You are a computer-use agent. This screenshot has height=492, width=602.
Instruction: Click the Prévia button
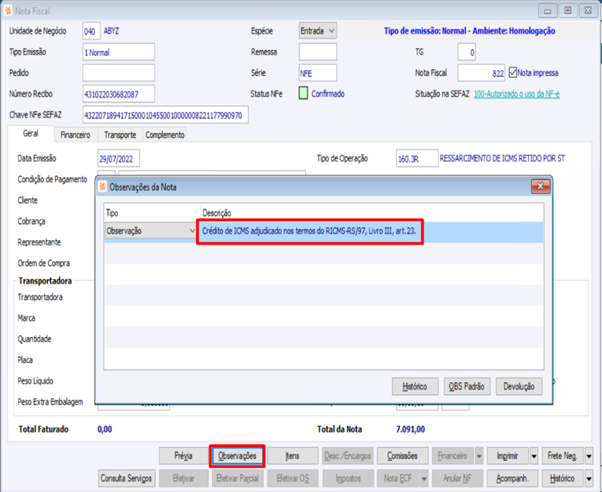coord(184,456)
